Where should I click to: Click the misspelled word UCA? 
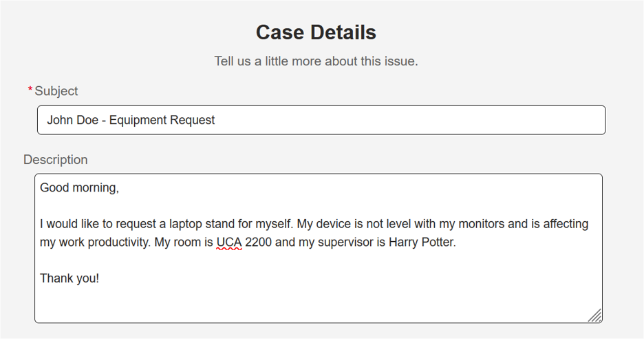tap(229, 243)
